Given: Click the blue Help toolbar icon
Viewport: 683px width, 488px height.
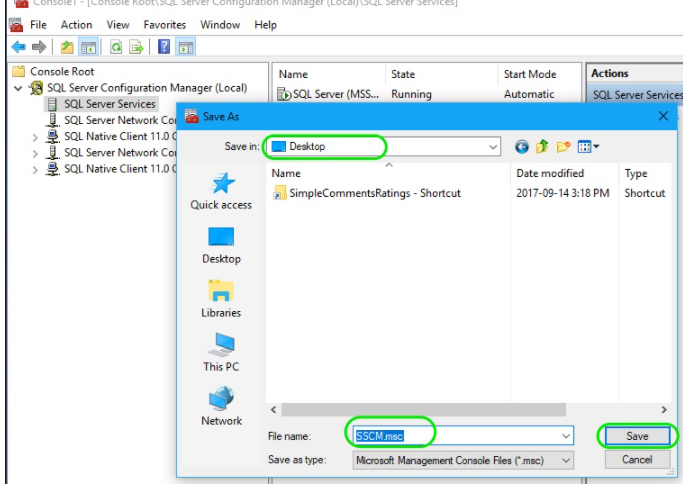Looking at the screenshot, I should pos(164,47).
